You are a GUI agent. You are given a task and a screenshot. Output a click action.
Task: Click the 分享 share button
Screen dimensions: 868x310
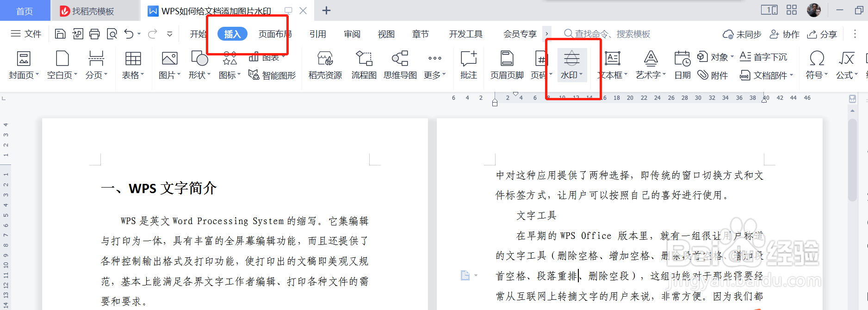[822, 34]
